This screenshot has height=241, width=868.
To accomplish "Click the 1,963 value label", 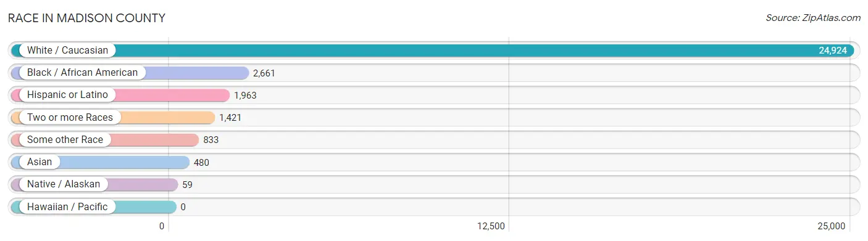I will 245,96.
